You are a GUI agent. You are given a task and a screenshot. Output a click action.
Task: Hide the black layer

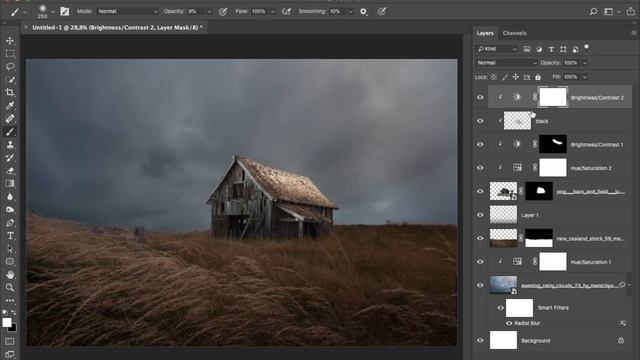[480, 121]
